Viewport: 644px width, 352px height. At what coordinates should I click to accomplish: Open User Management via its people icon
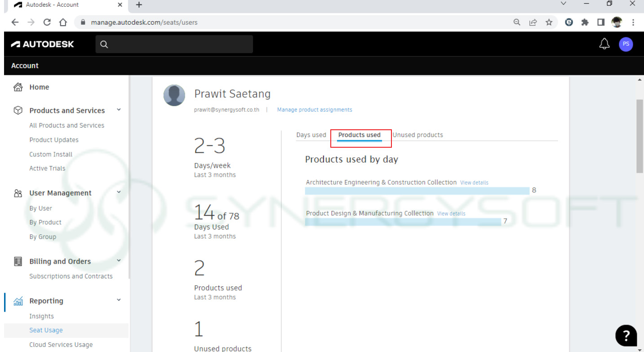[x=18, y=193]
